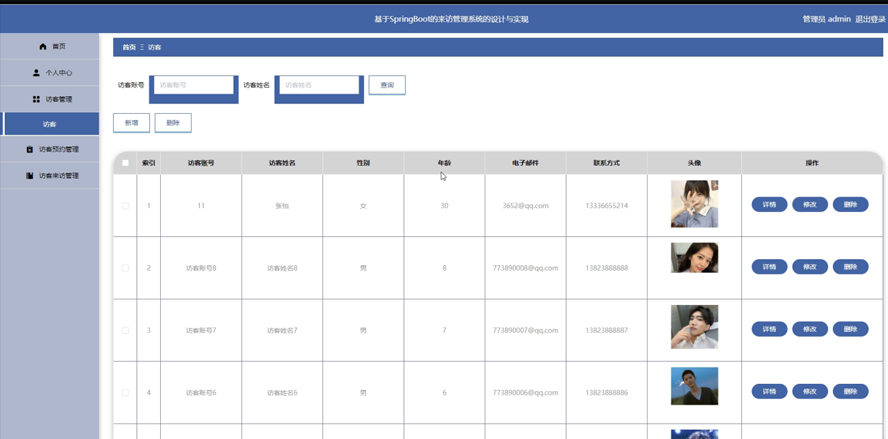Click phone cell 13823888887

607,330
